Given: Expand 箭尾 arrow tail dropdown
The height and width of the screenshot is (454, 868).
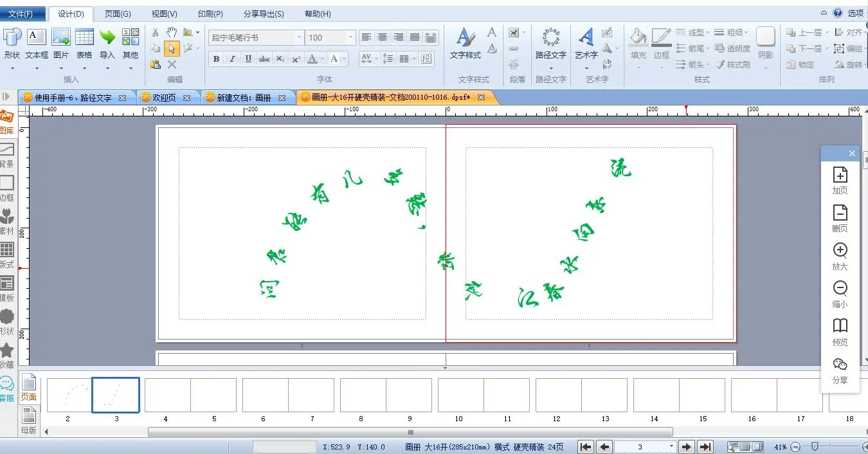Looking at the screenshot, I should [707, 48].
